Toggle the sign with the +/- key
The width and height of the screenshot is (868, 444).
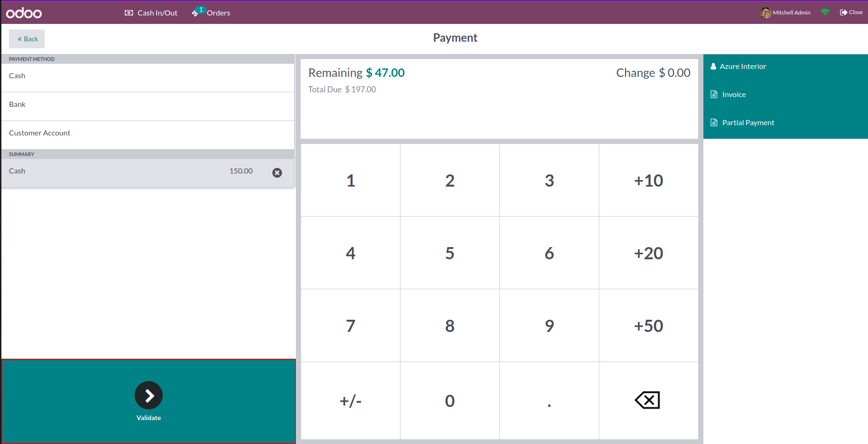coord(350,401)
